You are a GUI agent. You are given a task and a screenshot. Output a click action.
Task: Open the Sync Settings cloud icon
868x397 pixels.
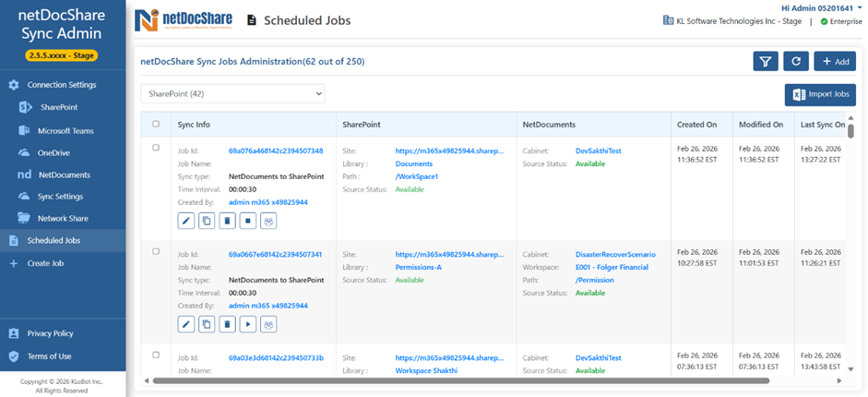[x=24, y=197]
